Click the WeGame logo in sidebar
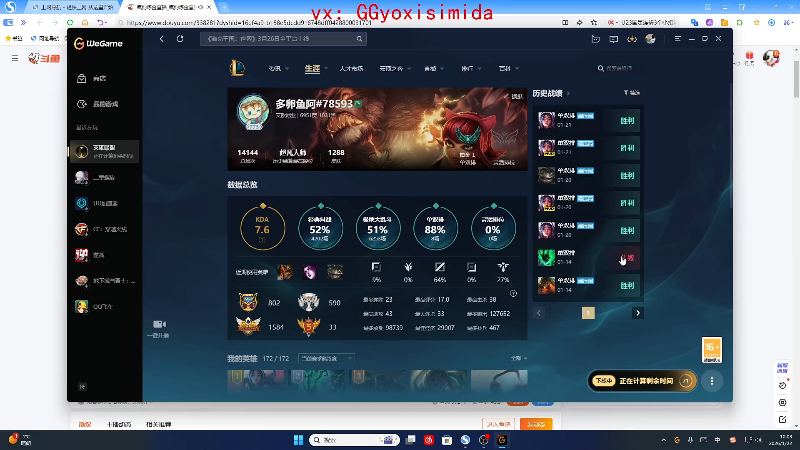 coord(98,44)
